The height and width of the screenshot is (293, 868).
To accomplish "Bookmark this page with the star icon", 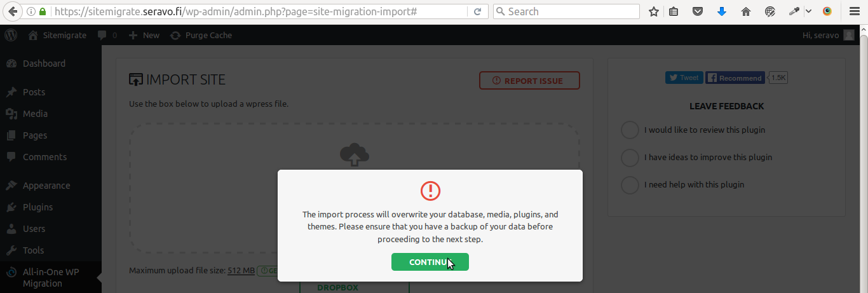I will pos(653,11).
